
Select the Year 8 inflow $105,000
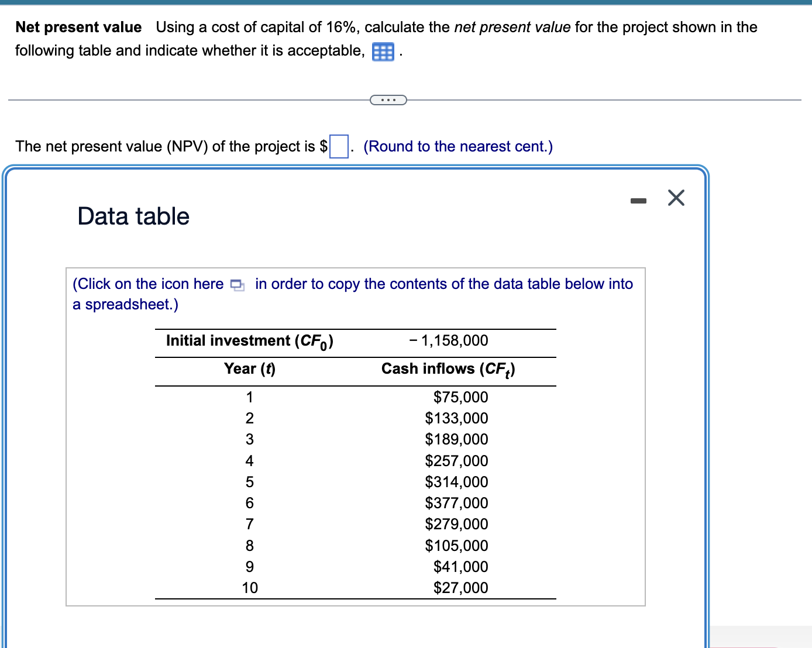[457, 545]
